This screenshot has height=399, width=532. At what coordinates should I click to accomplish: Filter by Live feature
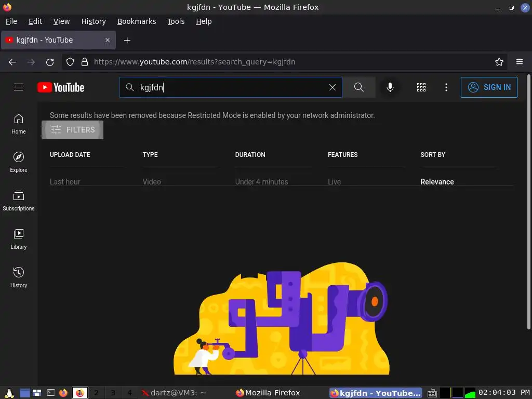point(334,182)
